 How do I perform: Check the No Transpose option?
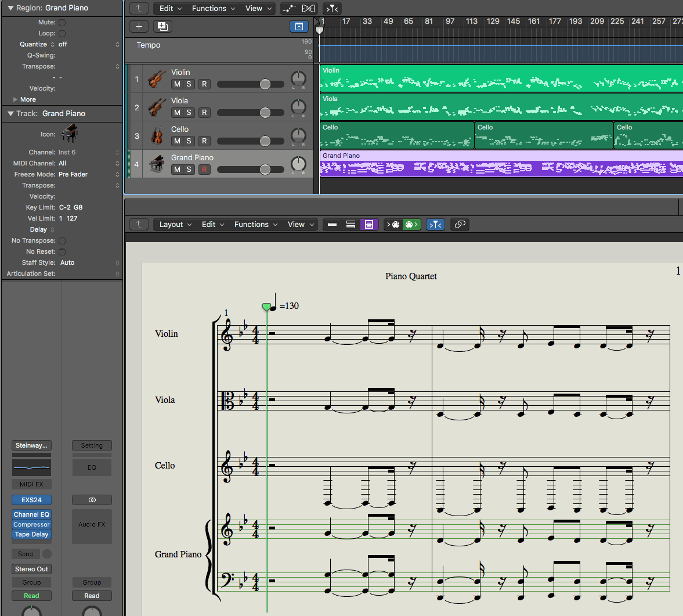pyautogui.click(x=62, y=241)
